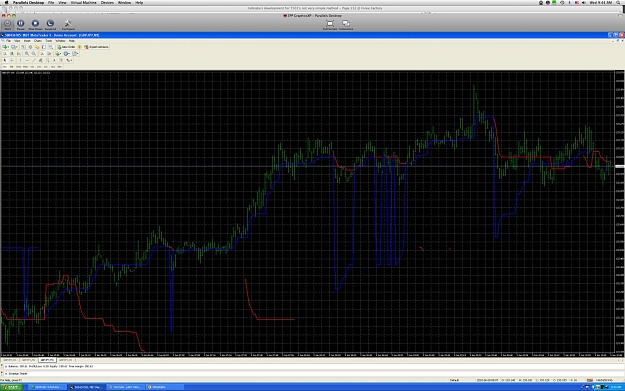The height and width of the screenshot is (391, 625).
Task: Switch Parallels to Full Screen mode
Action: 330,25
